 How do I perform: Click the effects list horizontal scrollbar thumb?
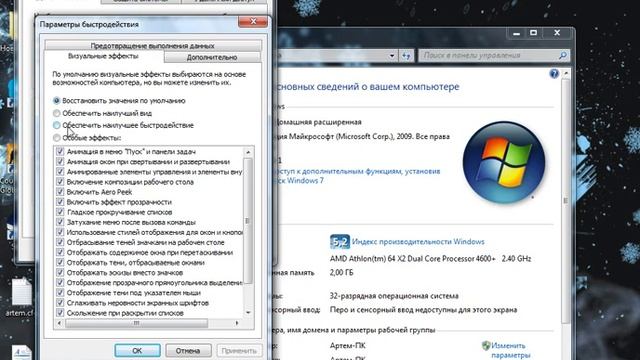click(136, 323)
